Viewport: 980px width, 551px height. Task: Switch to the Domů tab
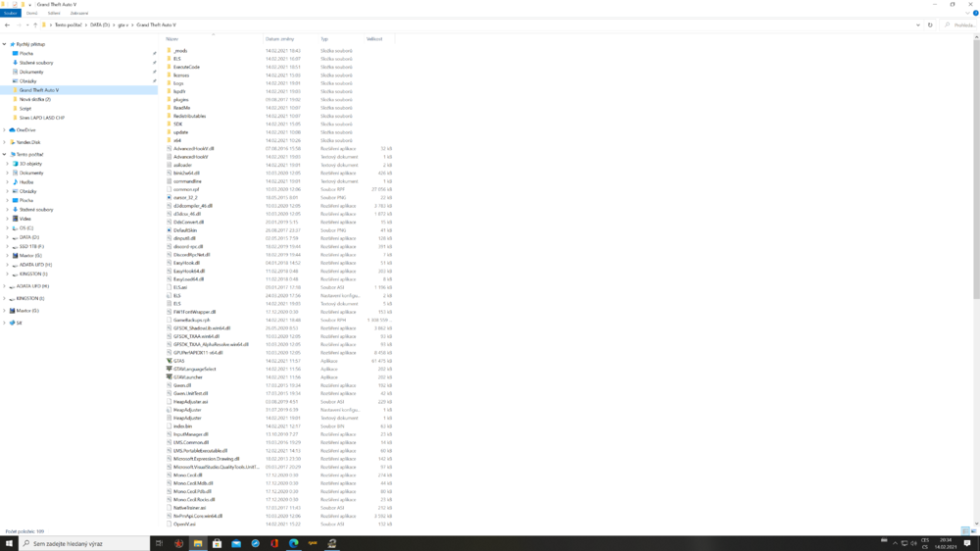tap(32, 13)
